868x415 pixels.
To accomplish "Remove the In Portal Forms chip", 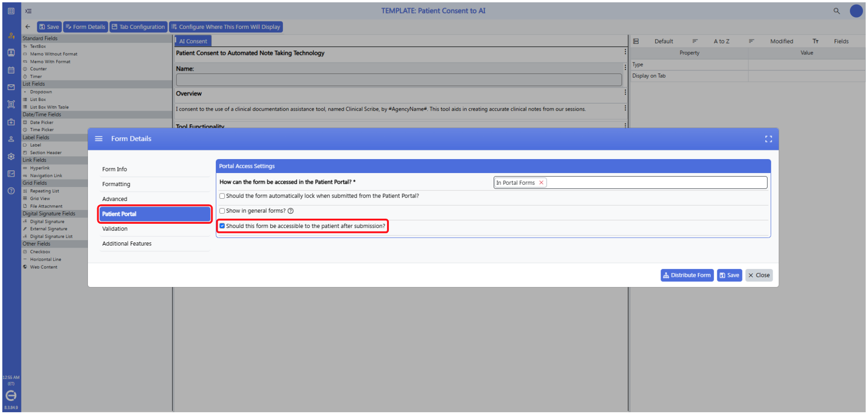I will coord(541,183).
